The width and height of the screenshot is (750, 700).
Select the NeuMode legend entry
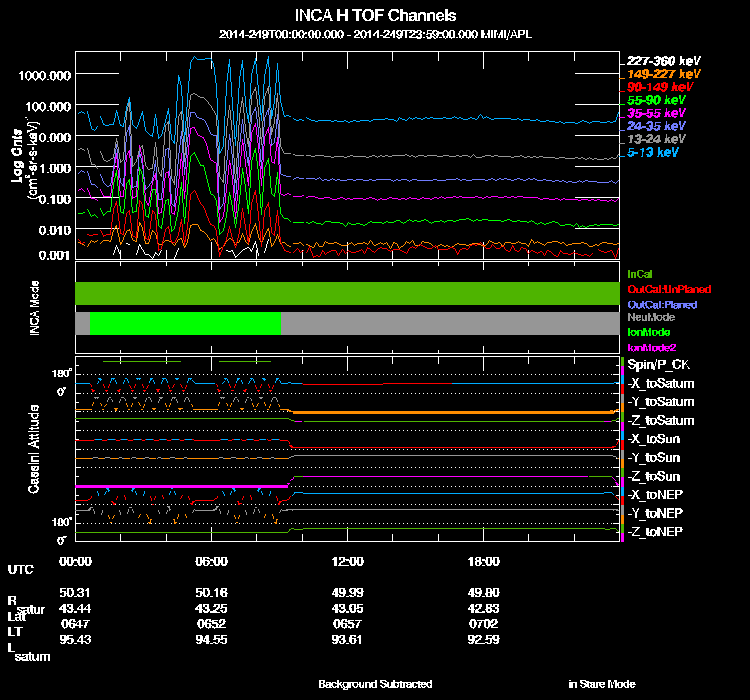649,317
